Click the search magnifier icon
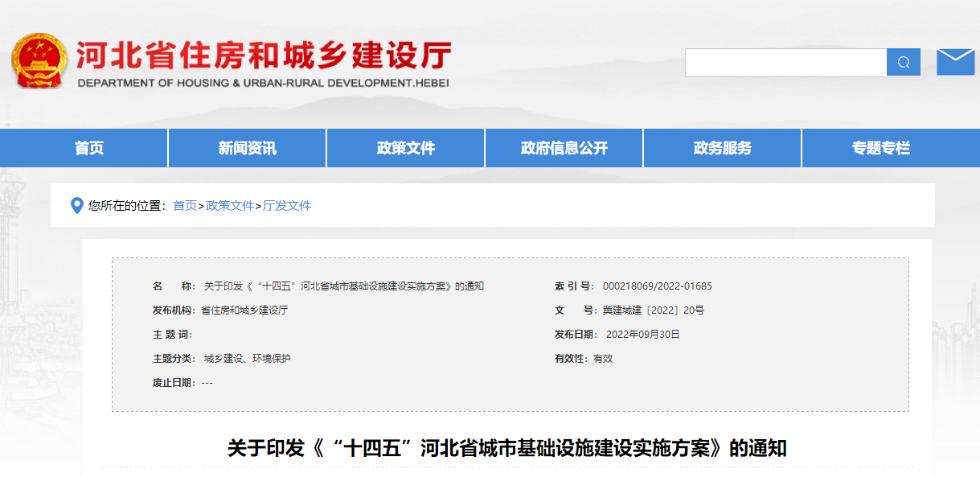Screen dimensions: 980x477 click(903, 61)
